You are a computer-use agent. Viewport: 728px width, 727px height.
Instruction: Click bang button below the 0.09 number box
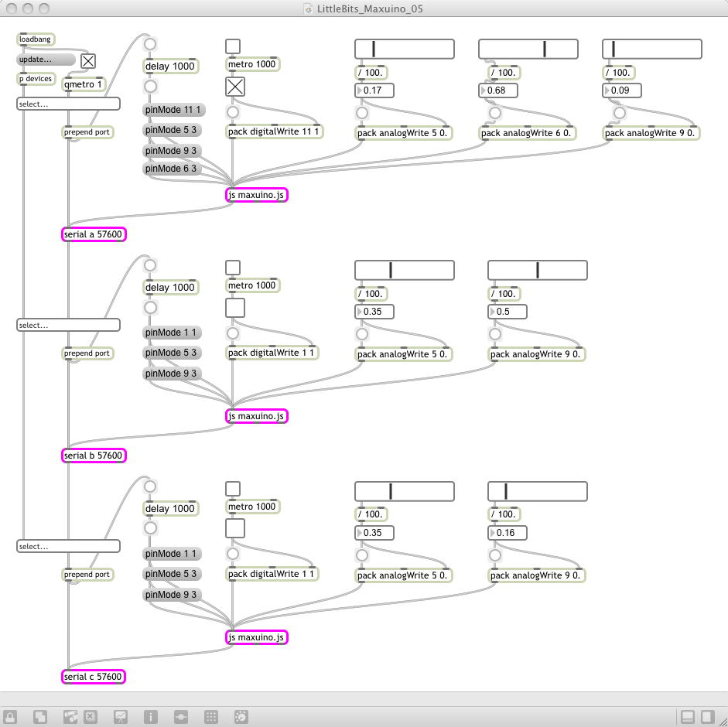(x=620, y=113)
